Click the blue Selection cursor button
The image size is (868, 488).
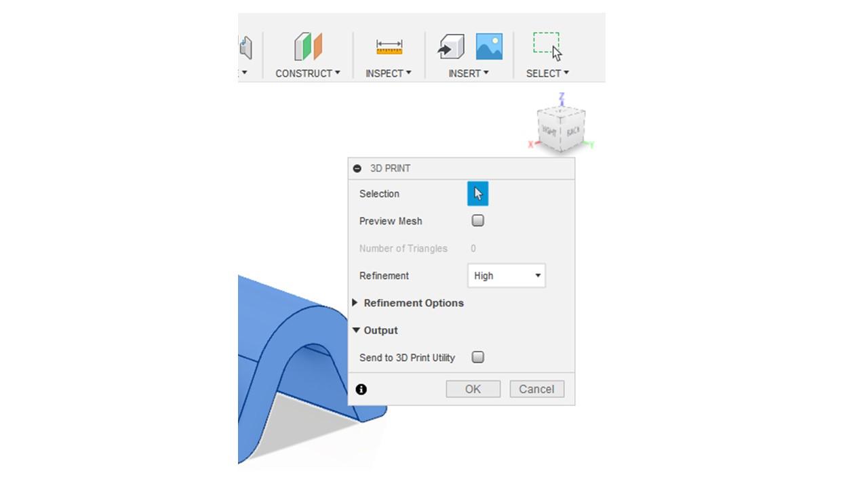click(x=477, y=194)
